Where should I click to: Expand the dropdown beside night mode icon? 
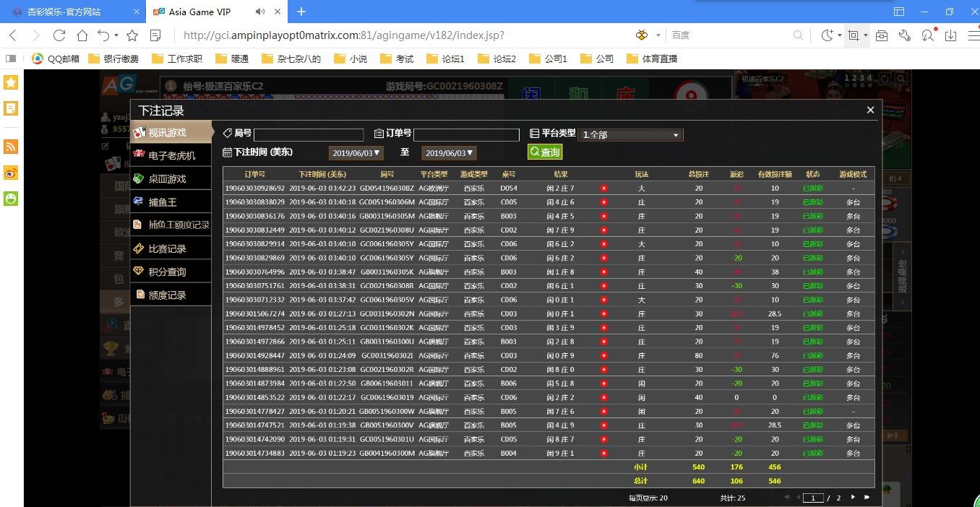[x=839, y=35]
